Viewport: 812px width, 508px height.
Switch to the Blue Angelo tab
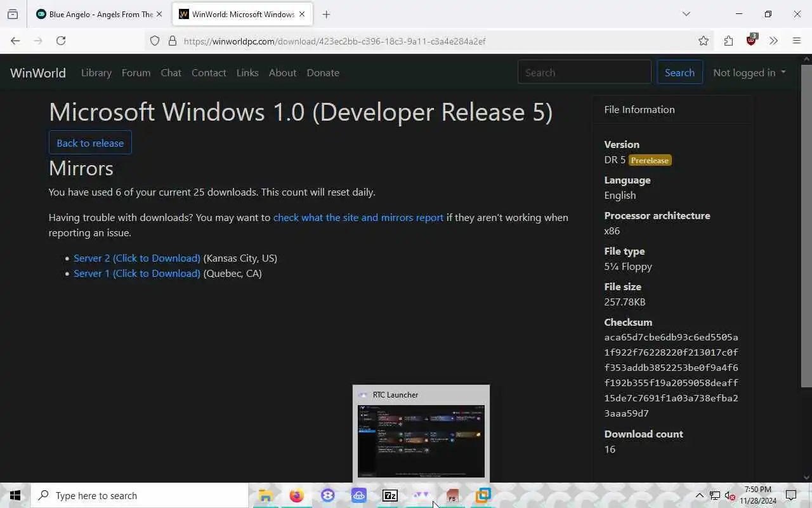pyautogui.click(x=100, y=14)
